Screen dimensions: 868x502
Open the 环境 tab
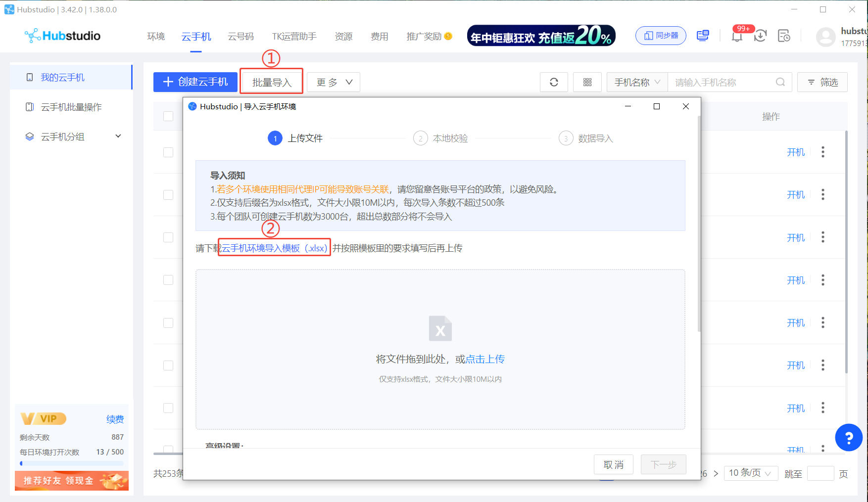156,37
